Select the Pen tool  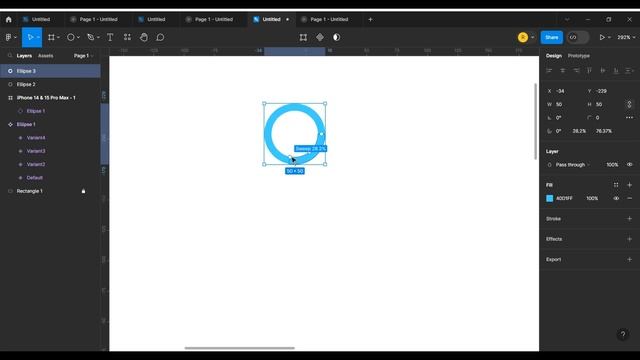point(91,37)
